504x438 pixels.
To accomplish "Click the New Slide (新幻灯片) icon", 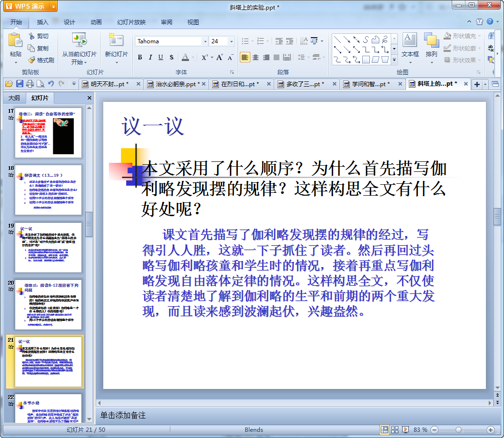I will tap(116, 40).
